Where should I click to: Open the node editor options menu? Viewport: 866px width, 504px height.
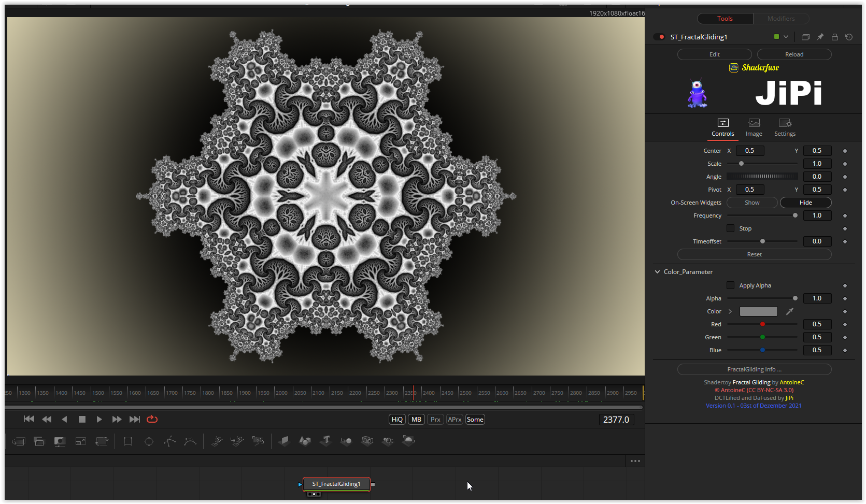pos(635,461)
